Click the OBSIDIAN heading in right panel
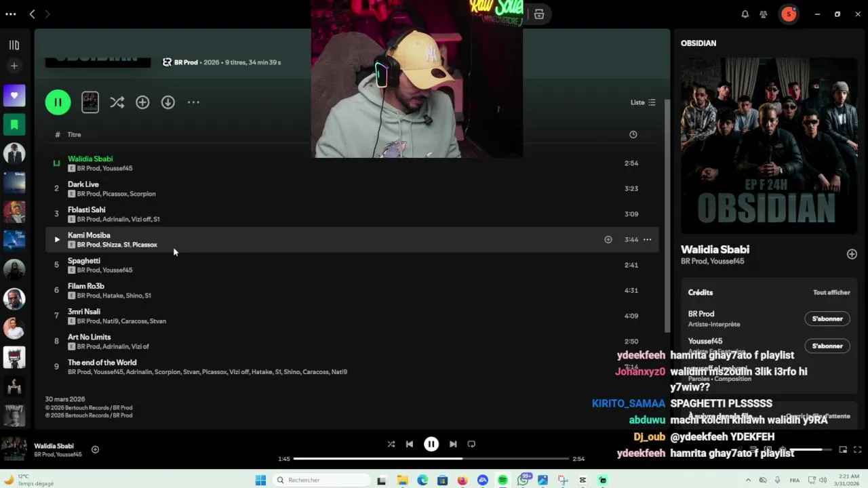Screen dimensions: 868x488 [x=698, y=43]
